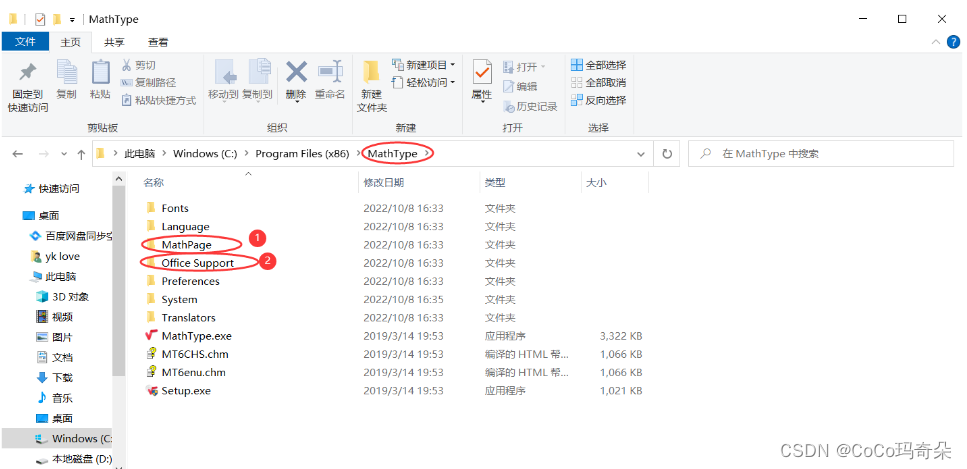This screenshot has width=967, height=469.
Task: Choose Copy path (复制路径)
Action: (x=149, y=83)
